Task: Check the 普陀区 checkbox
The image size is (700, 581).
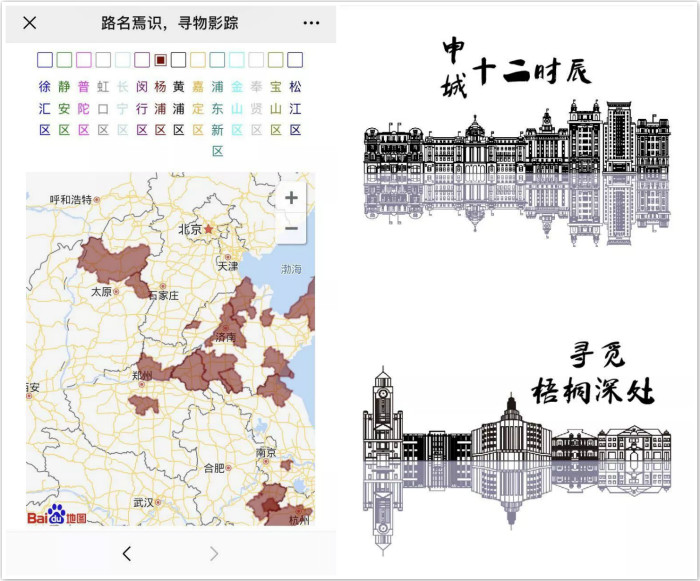Action: click(84, 60)
